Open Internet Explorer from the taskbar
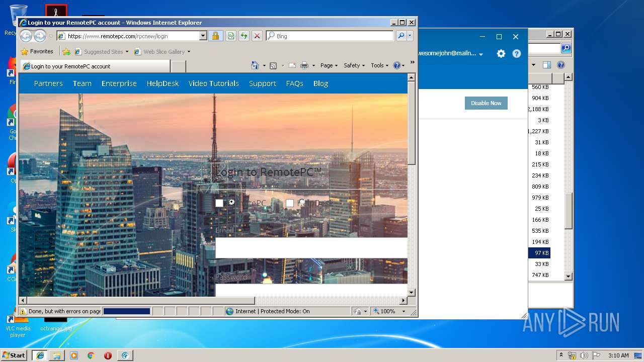 pyautogui.click(x=40, y=355)
